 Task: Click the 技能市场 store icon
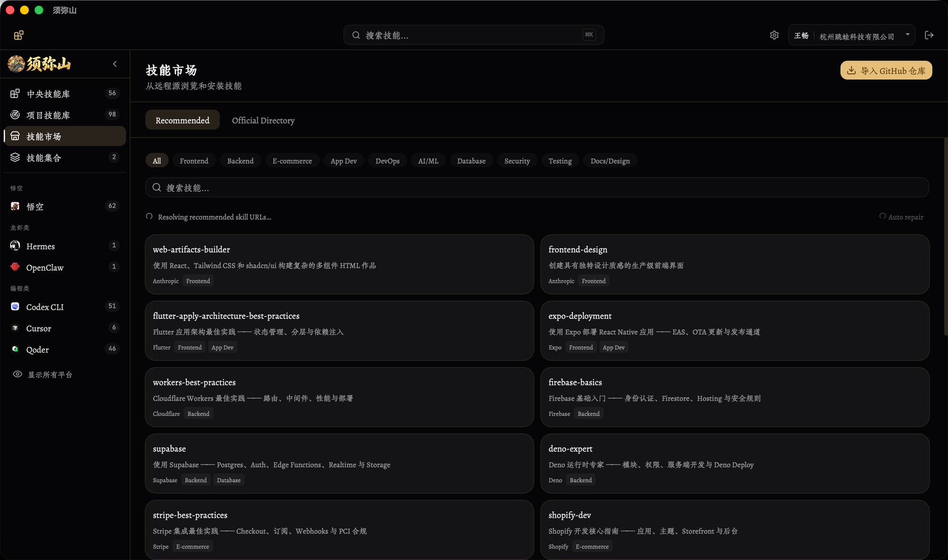tap(15, 136)
